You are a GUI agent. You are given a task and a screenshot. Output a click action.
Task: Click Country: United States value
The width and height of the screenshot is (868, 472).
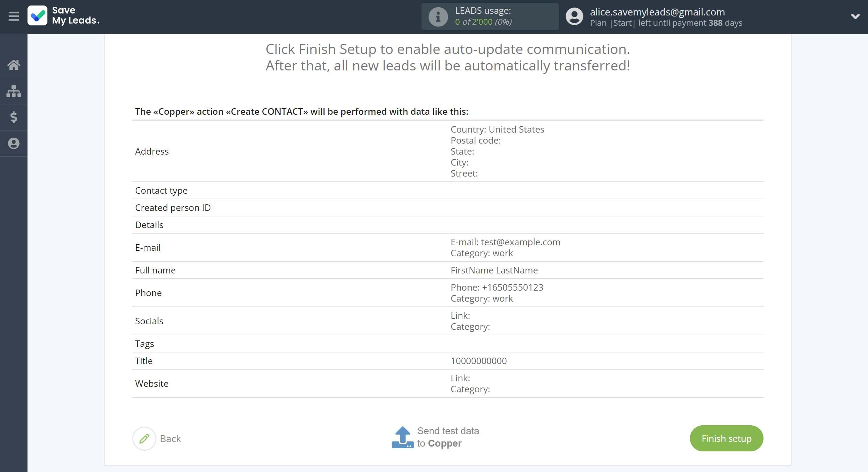(x=497, y=129)
